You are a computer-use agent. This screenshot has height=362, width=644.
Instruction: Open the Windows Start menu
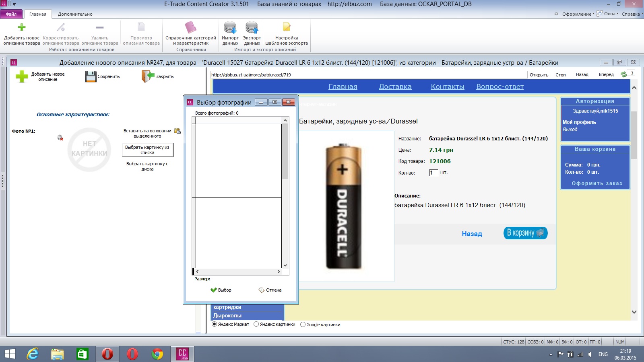click(x=10, y=354)
